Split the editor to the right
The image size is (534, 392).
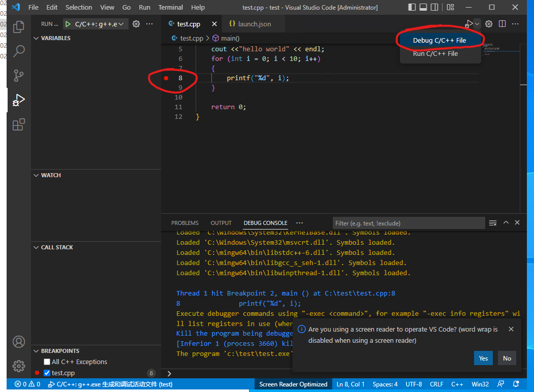click(502, 24)
